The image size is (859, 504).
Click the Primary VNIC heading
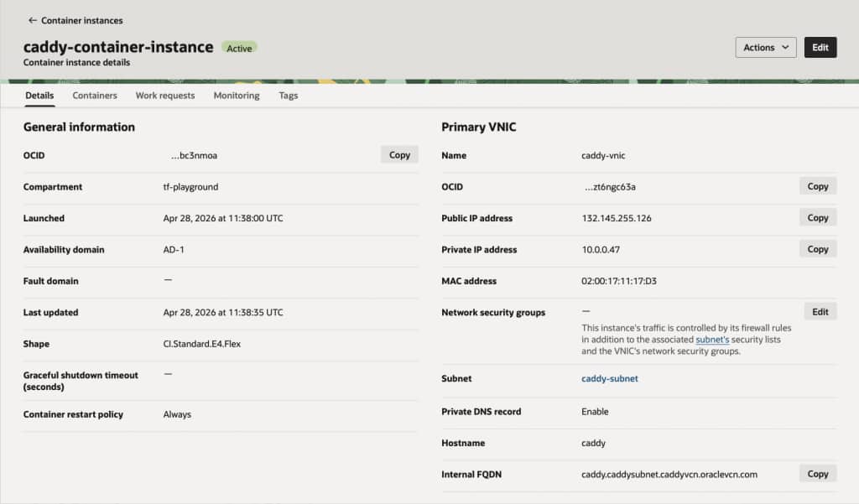click(479, 127)
